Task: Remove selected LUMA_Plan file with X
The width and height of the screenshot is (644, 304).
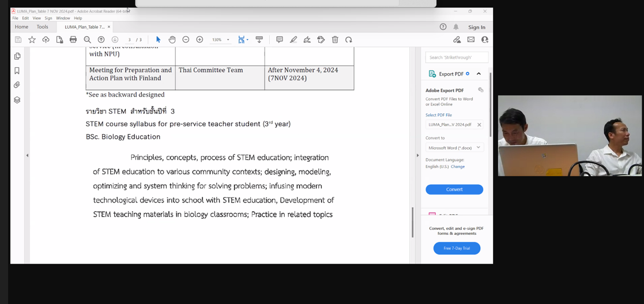Action: (x=479, y=125)
